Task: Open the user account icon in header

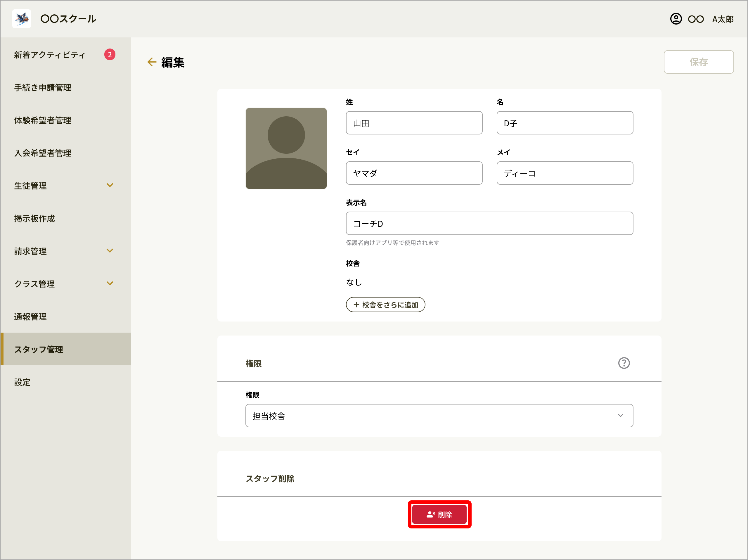Action: pyautogui.click(x=676, y=19)
